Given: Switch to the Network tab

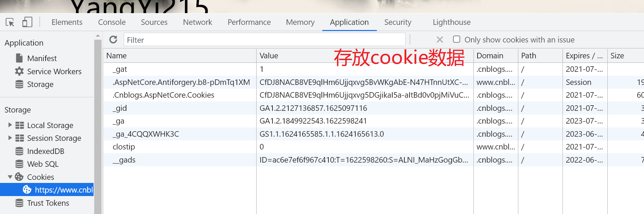Looking at the screenshot, I should [198, 22].
